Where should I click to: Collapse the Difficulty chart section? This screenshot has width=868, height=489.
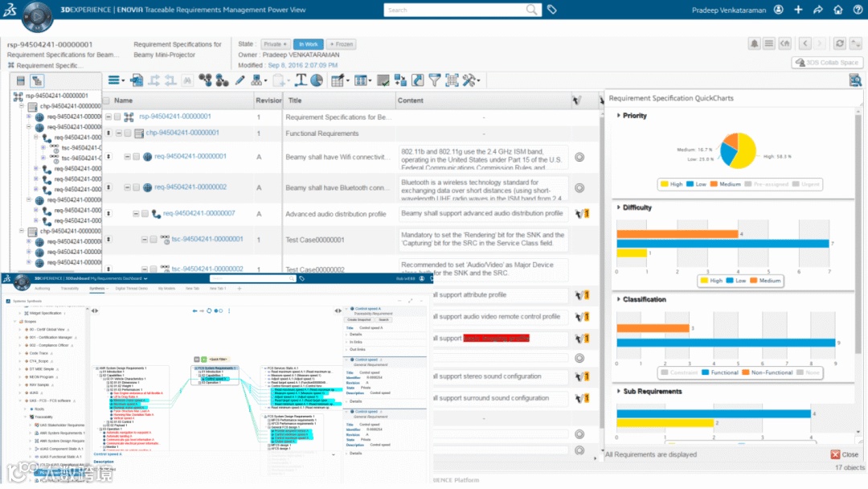point(618,208)
